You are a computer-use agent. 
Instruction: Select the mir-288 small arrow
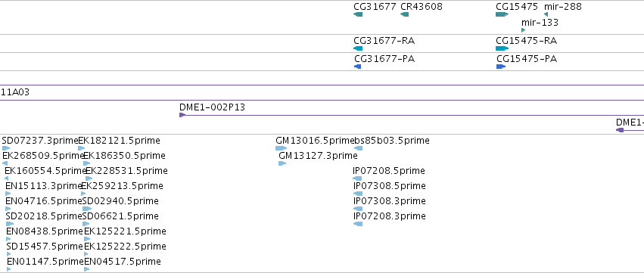(546, 15)
